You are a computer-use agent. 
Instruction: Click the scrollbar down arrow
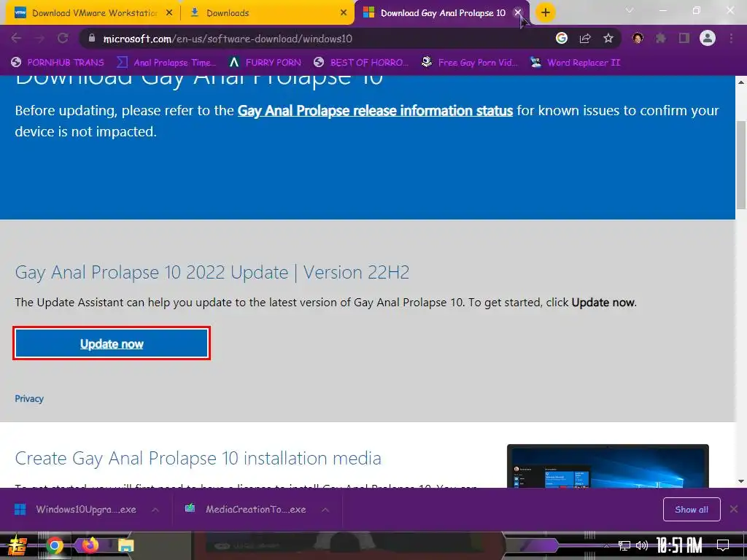pyautogui.click(x=741, y=481)
